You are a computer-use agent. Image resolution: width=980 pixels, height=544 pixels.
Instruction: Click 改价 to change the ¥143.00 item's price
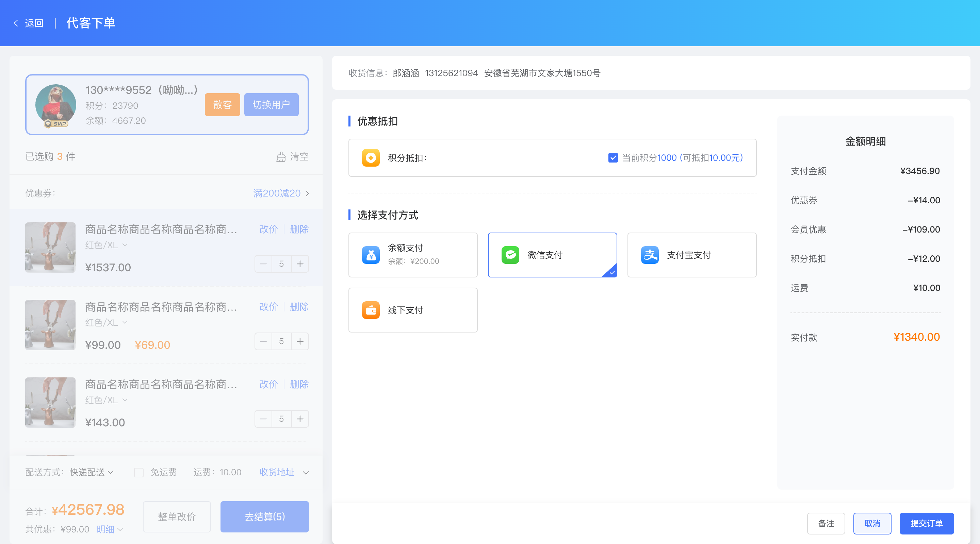tap(268, 384)
